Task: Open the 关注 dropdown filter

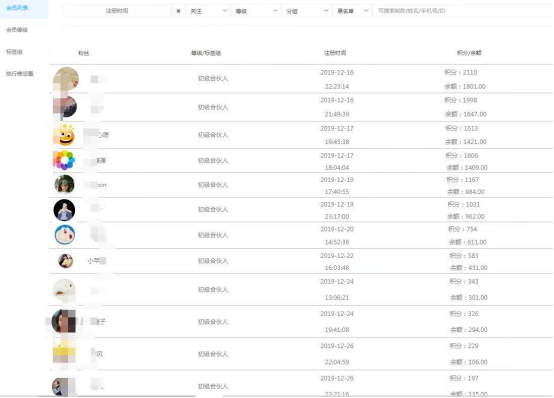Action: tap(208, 11)
